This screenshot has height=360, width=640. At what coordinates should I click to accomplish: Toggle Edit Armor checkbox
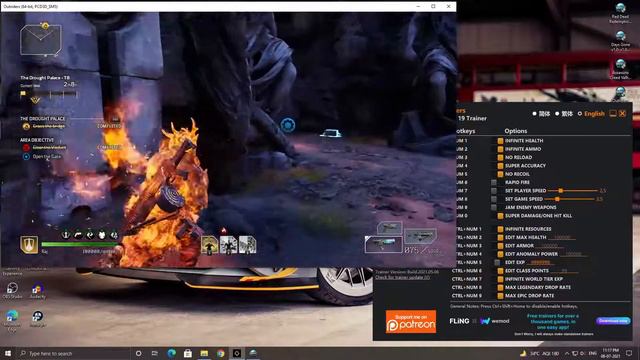(500, 246)
